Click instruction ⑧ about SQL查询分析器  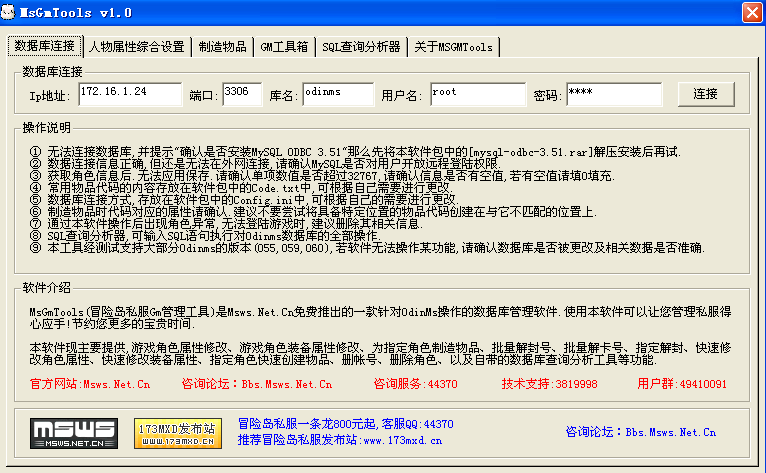(205, 236)
